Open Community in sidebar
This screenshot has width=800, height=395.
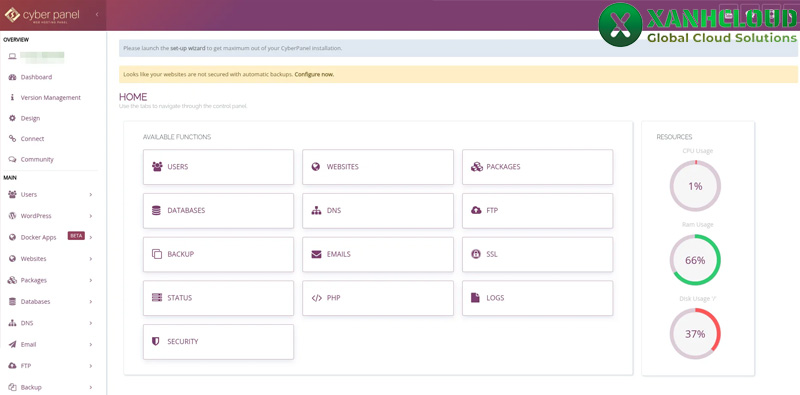point(37,160)
